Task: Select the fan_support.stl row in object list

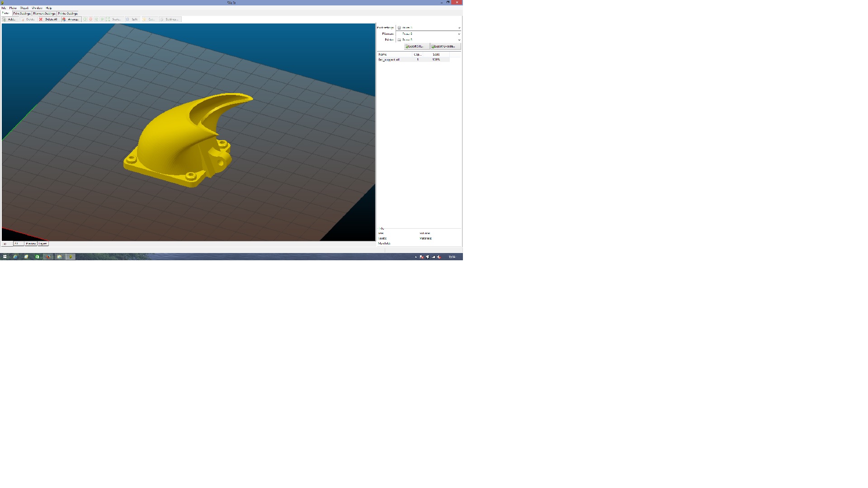Action: (x=389, y=60)
